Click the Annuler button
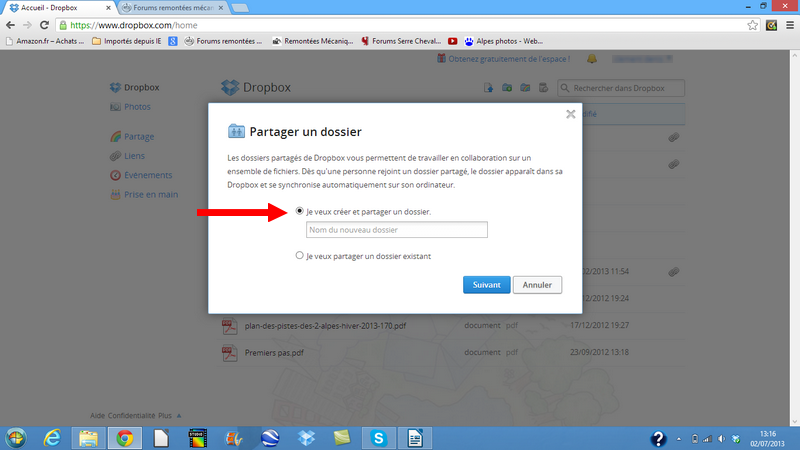The width and height of the screenshot is (800, 450). 537,285
